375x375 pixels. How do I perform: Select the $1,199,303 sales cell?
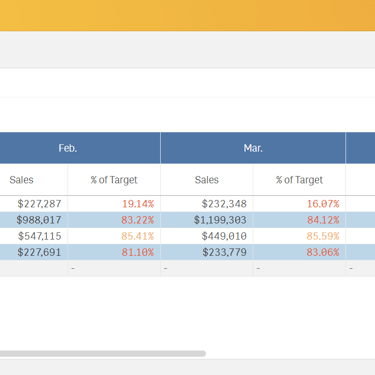coord(207,220)
